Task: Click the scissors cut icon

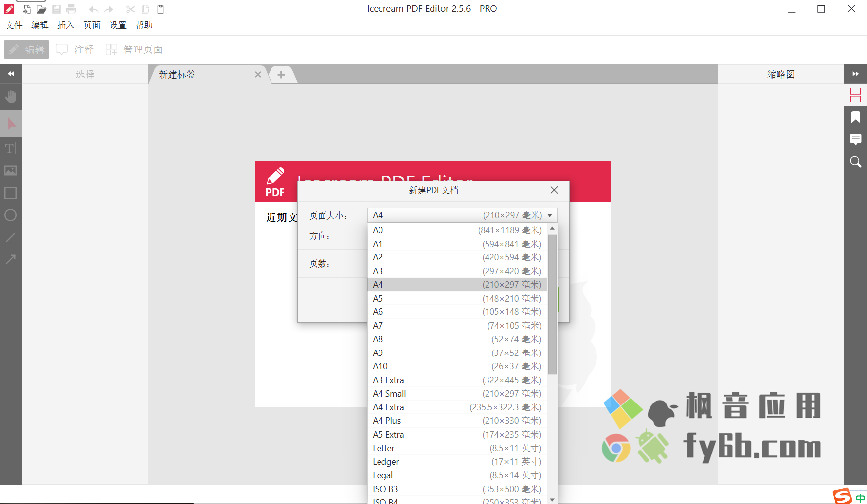Action: coord(130,9)
